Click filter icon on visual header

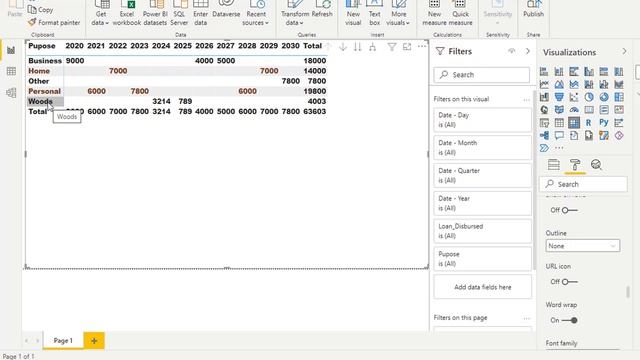pos(392,47)
